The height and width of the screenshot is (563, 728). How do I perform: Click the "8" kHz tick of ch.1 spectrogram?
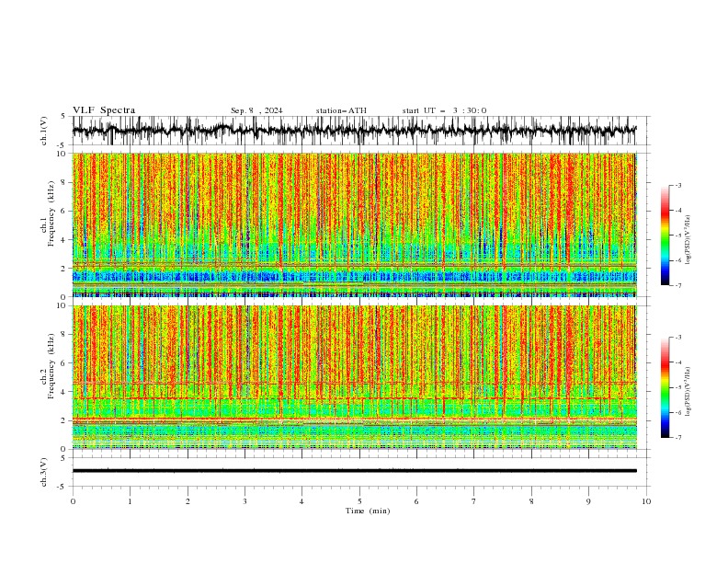64,182
